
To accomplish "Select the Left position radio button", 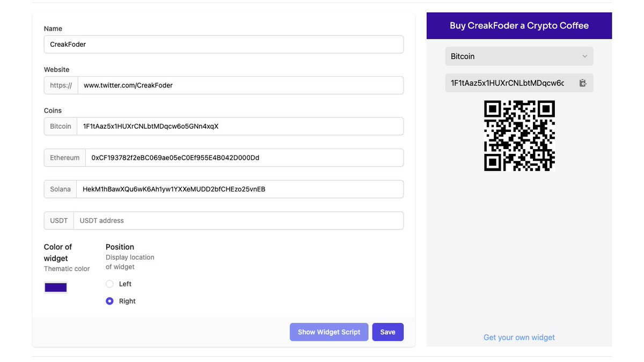I will [109, 284].
